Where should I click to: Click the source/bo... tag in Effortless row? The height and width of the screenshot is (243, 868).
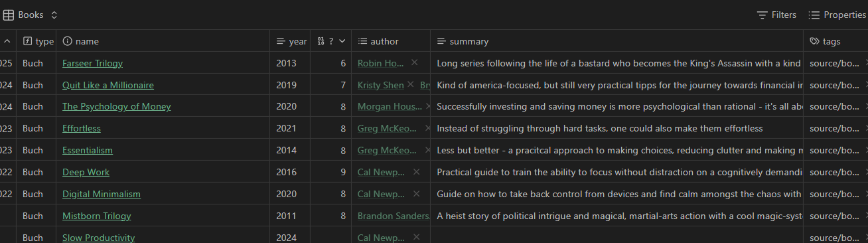834,128
